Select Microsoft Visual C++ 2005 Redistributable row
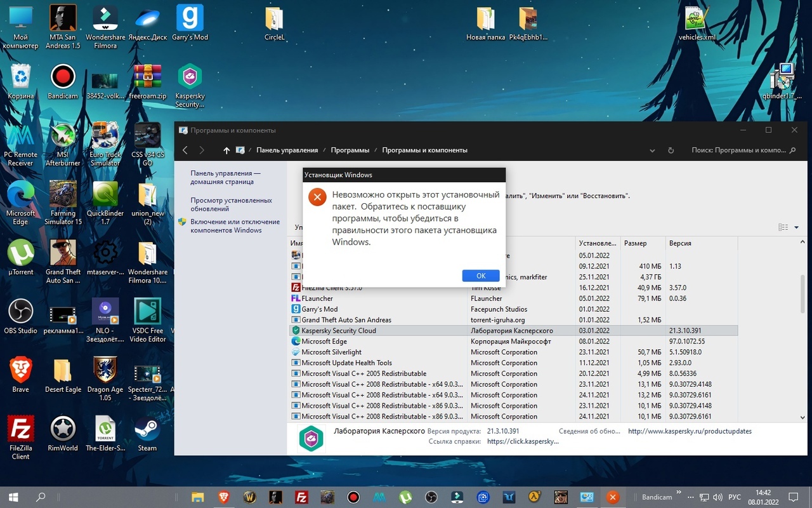This screenshot has height=508, width=812. [x=513, y=374]
